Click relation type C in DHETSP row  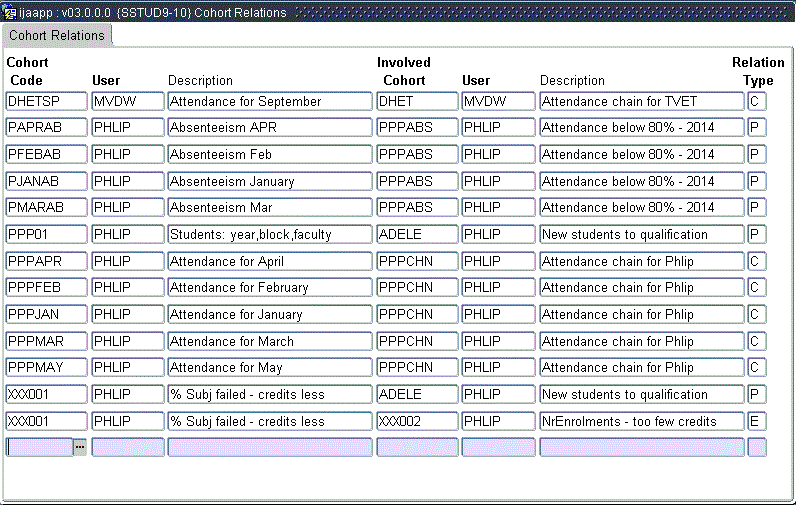(757, 101)
